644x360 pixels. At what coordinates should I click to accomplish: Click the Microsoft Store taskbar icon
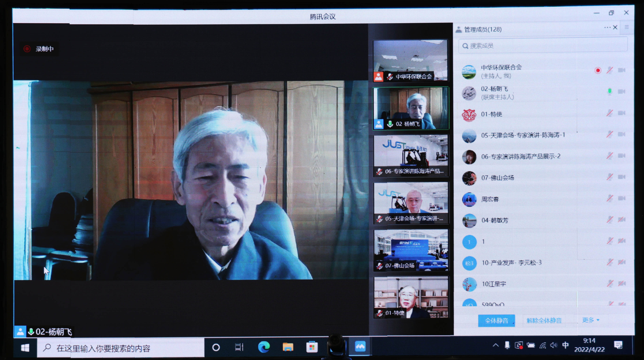pyautogui.click(x=312, y=347)
